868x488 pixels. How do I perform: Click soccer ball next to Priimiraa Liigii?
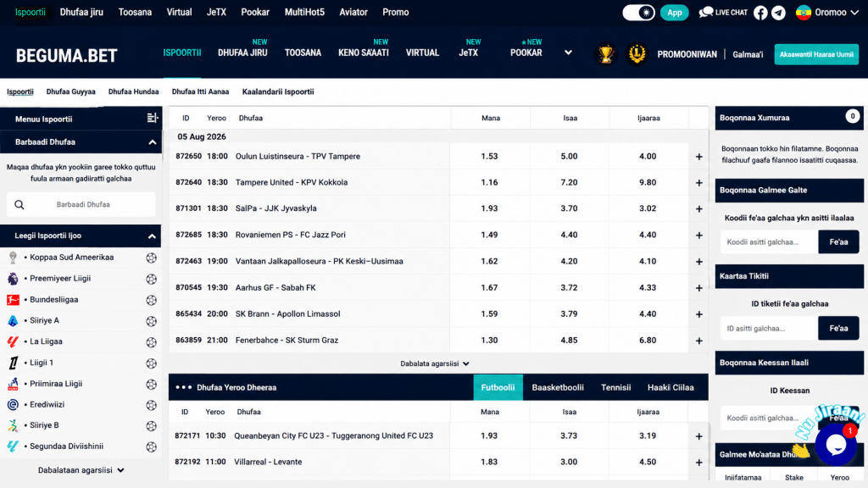point(151,384)
